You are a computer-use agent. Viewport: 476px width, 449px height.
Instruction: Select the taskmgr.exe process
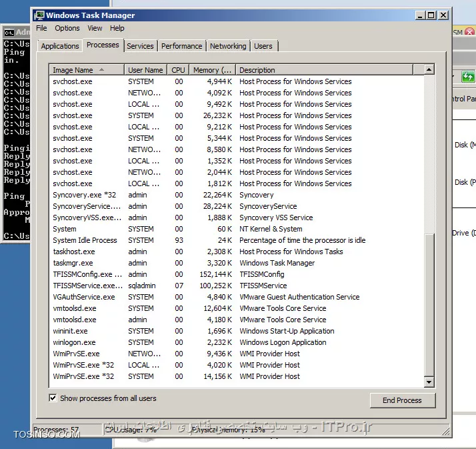[236, 263]
